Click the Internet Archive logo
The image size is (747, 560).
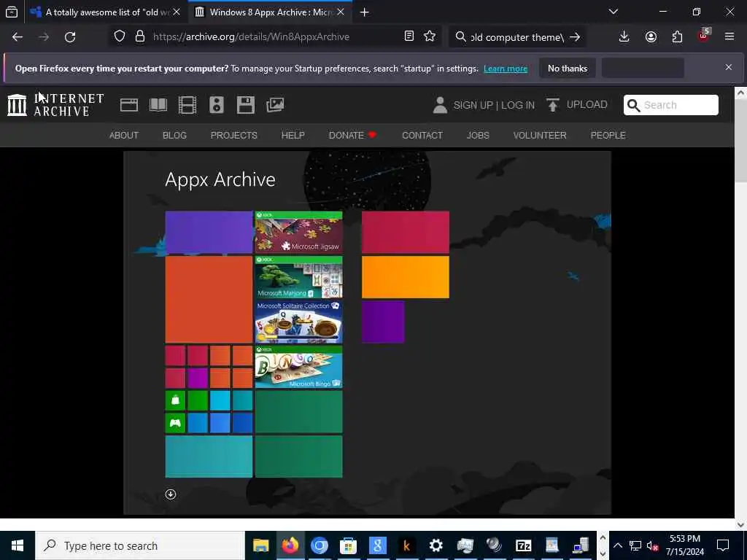(x=55, y=105)
